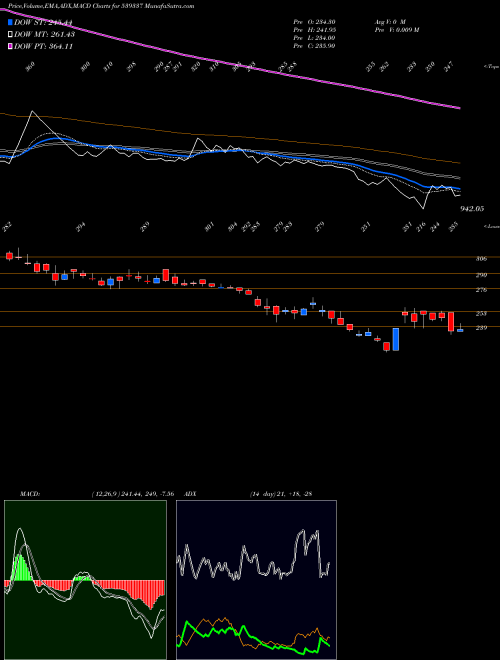Screen dimensions: 500x660
Task: Click the deepest red MACD histogram trough
Action: tap(151, 595)
